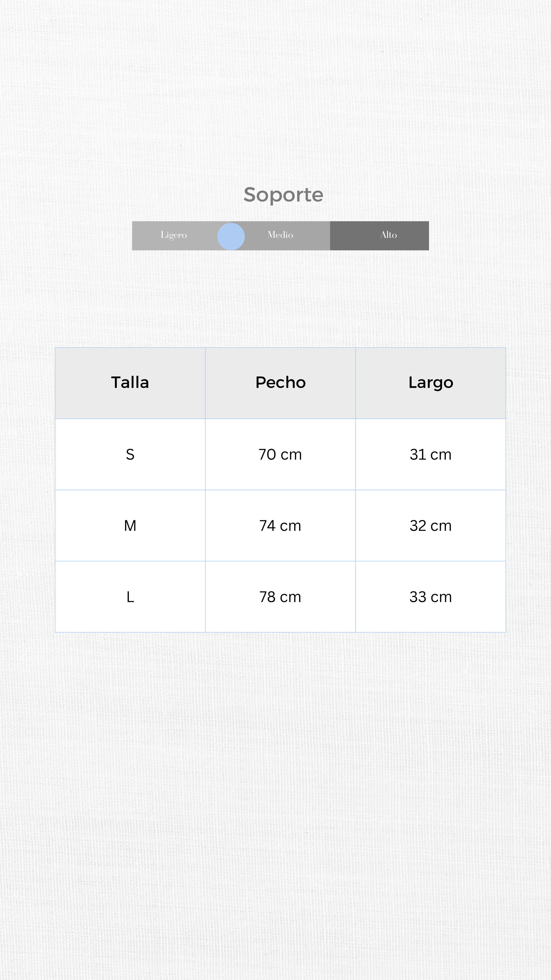Select the Ligero support level
Viewport: 551px width, 980px height.
174,235
